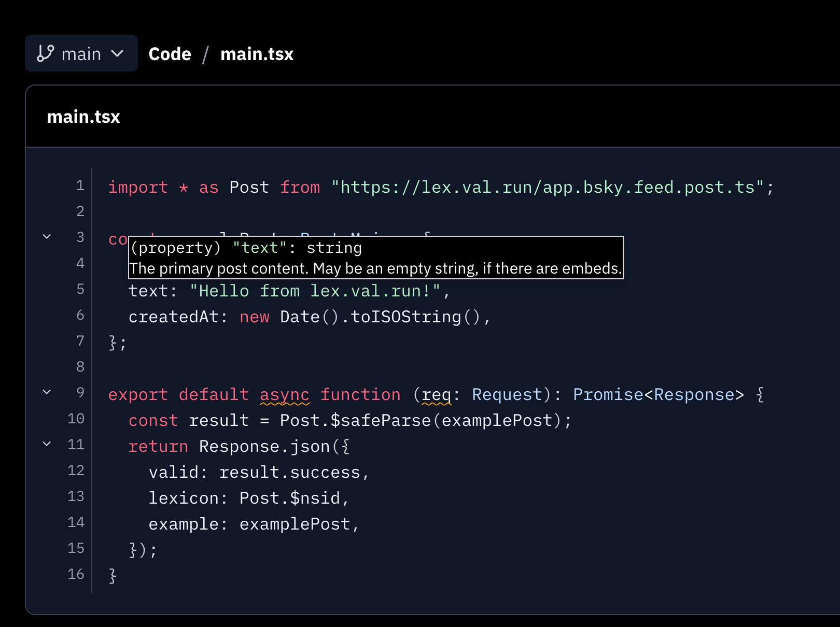Click the toISOString method call
Screen dimensions: 840x627
pos(405,317)
